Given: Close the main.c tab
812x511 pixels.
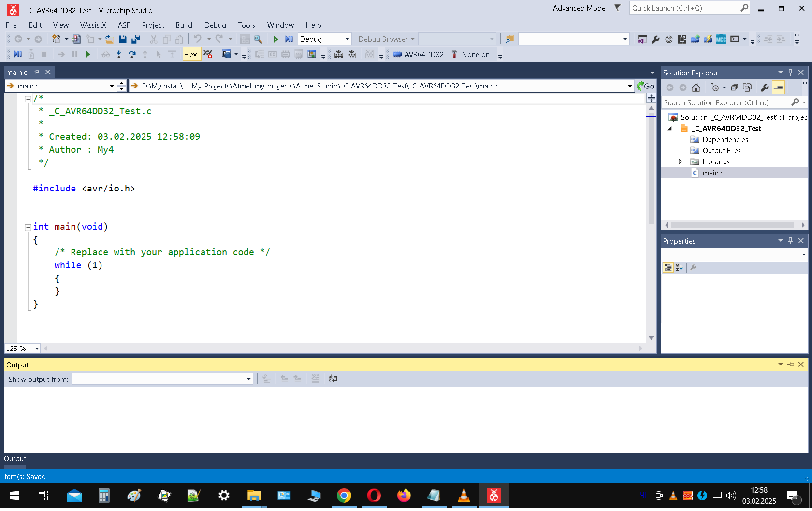Looking at the screenshot, I should (48, 72).
